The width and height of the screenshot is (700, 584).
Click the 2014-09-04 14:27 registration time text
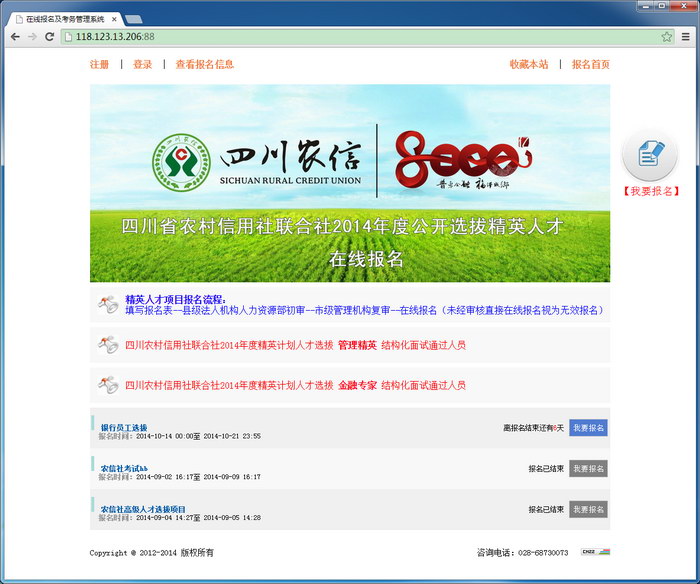point(179,517)
